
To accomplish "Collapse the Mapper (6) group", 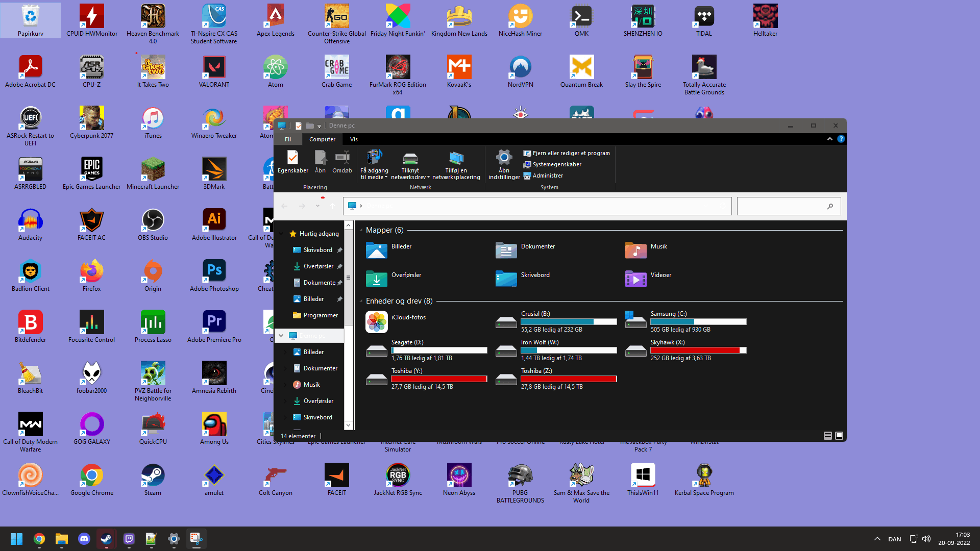I will (x=361, y=231).
